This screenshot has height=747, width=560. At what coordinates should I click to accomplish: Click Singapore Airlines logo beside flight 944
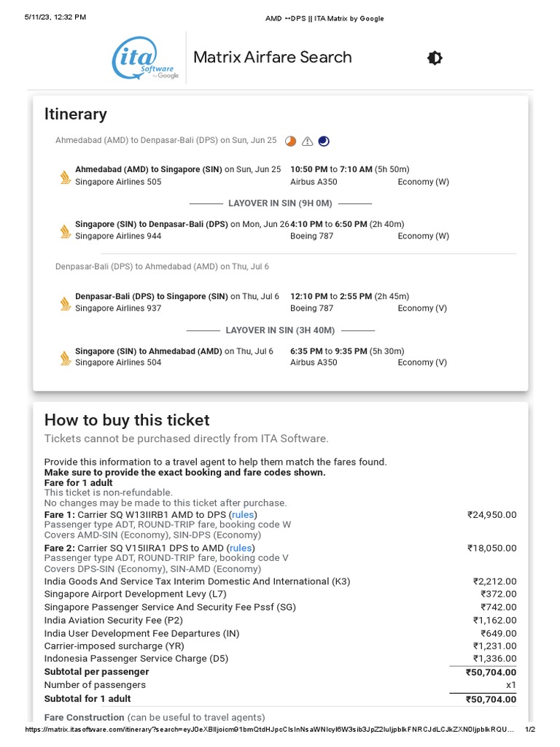[x=65, y=231]
